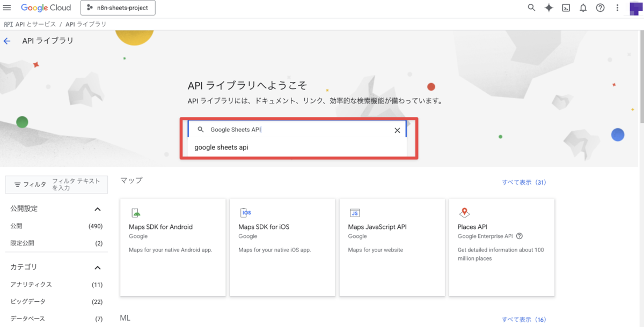The image size is (644, 327).
Task: Click the API ライブラリ breadcrumb
Action: click(86, 24)
